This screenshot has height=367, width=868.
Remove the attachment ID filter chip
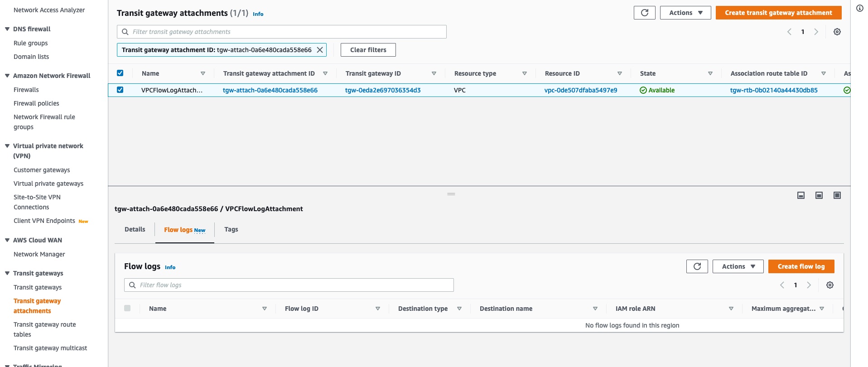320,50
